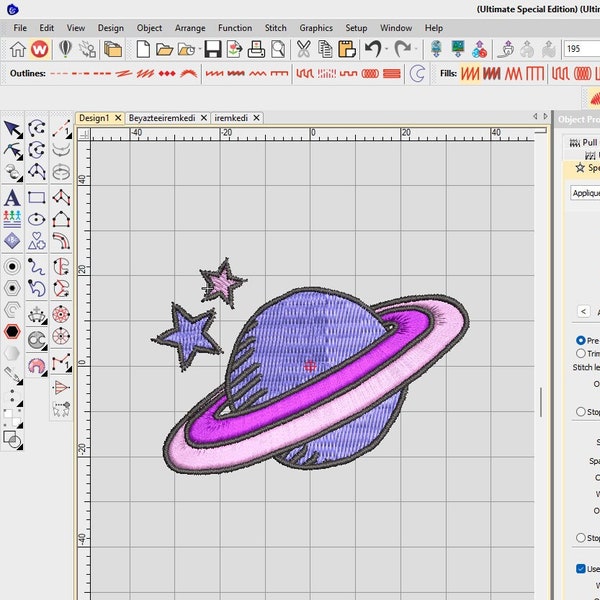Viewport: 600px width, 600px height.
Task: Open the Window menu
Action: tap(396, 28)
